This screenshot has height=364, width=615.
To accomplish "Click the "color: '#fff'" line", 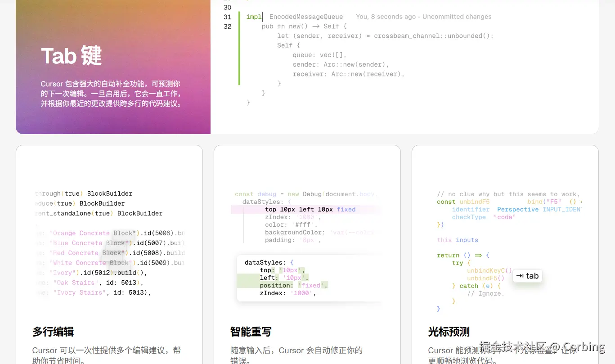I will click(291, 225).
